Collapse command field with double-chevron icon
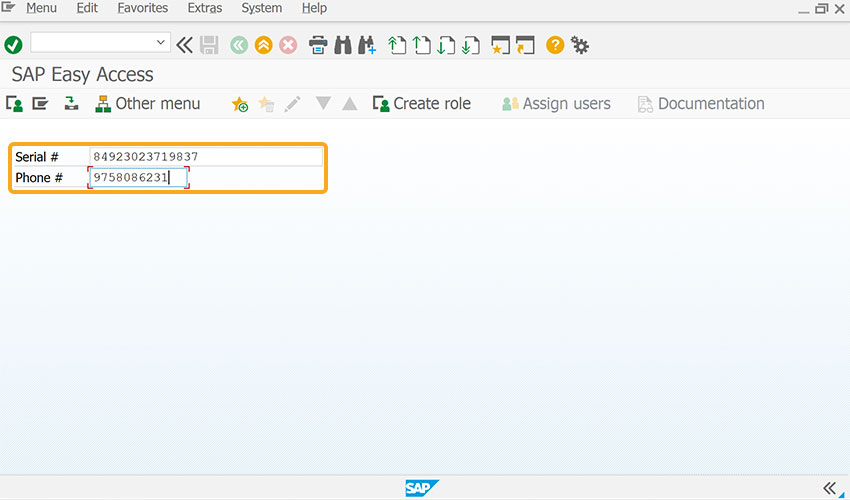This screenshot has width=850, height=500. tap(184, 45)
